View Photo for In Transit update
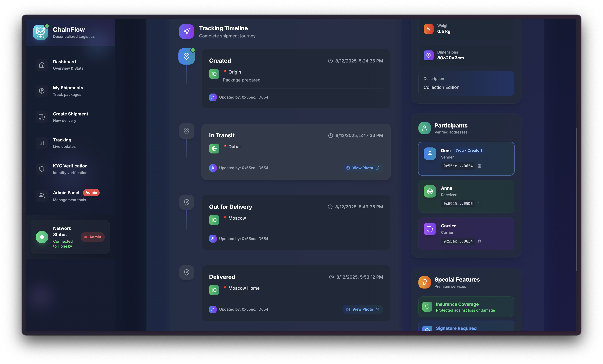The height and width of the screenshot is (364, 603). point(362,168)
